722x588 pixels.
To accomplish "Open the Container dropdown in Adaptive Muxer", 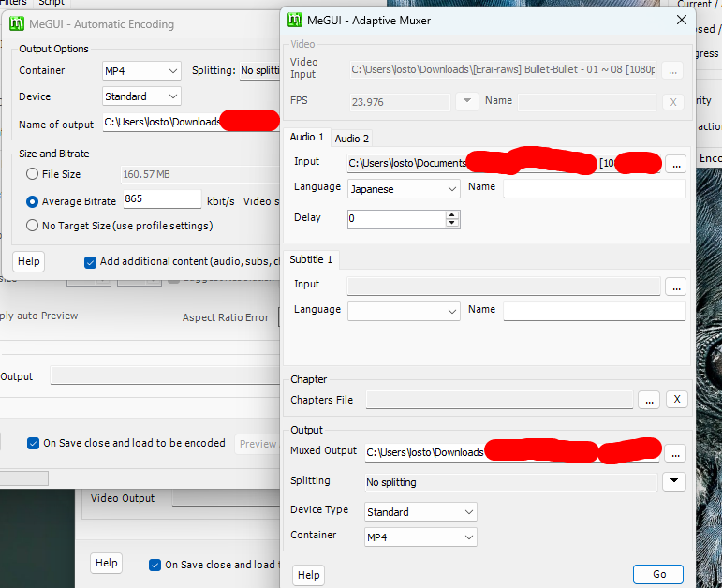I will pos(420,537).
